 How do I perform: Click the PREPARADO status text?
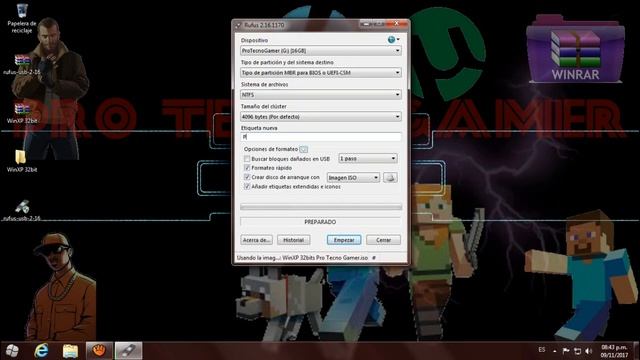[320, 222]
